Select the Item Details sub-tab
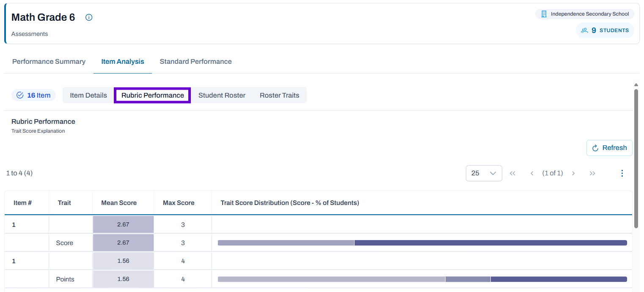Screen dimensions: 644x292 88,95
